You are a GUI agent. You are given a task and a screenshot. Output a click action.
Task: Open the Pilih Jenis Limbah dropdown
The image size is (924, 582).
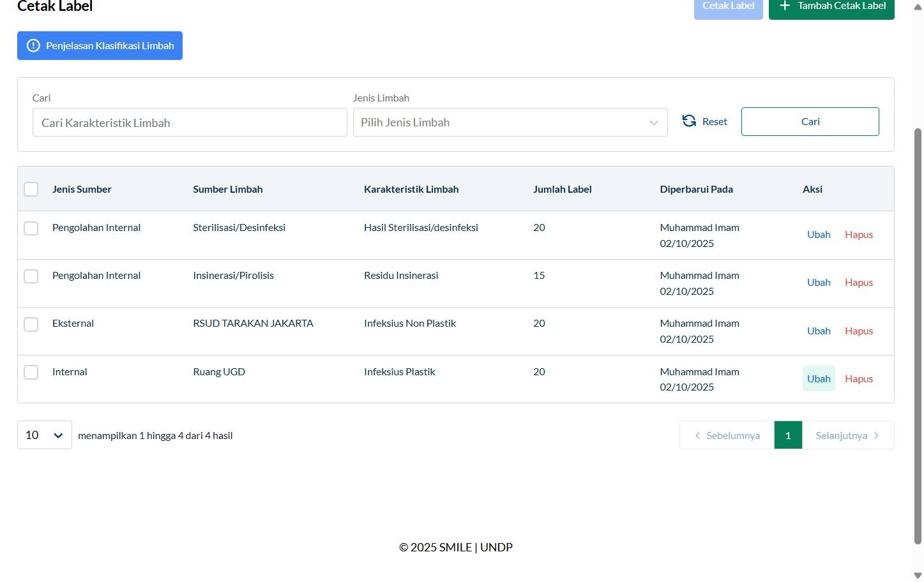510,122
